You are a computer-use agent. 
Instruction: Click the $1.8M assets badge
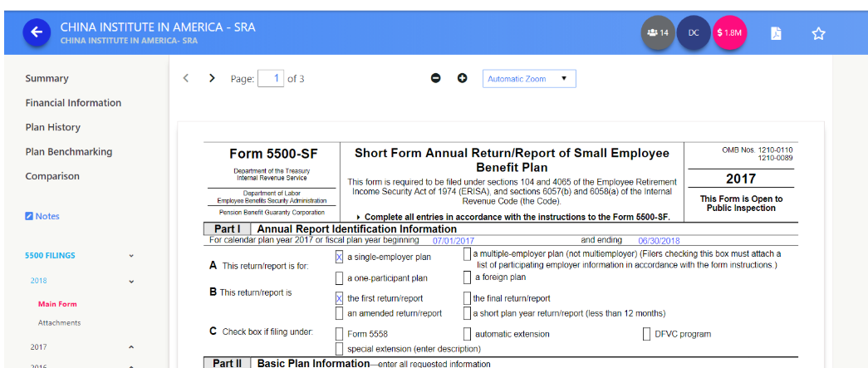(729, 32)
